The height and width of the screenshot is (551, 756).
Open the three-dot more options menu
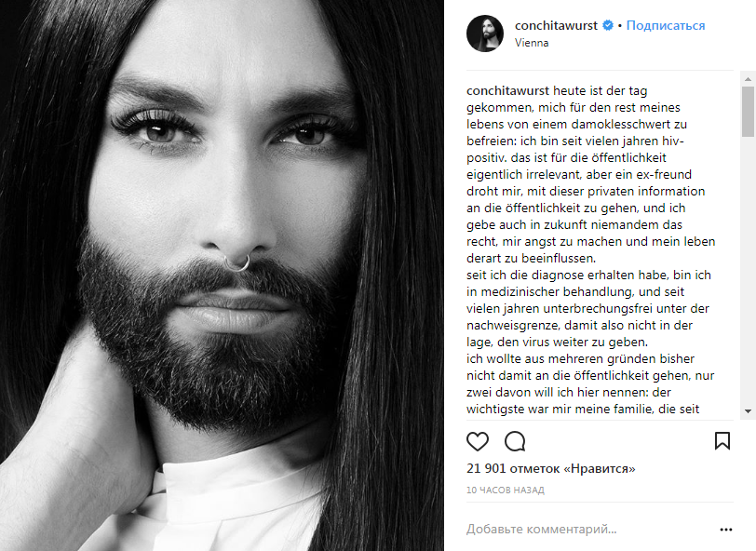(725, 530)
